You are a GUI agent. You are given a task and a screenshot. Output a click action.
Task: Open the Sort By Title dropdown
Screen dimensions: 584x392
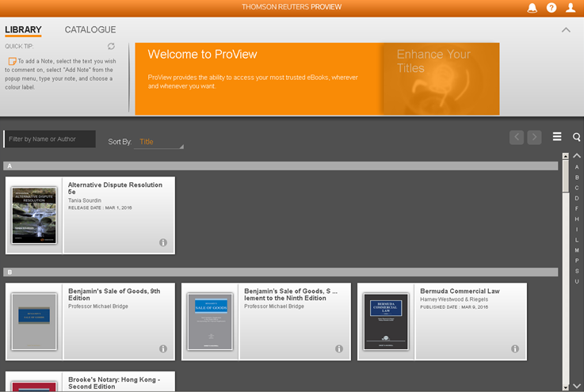[158, 142]
